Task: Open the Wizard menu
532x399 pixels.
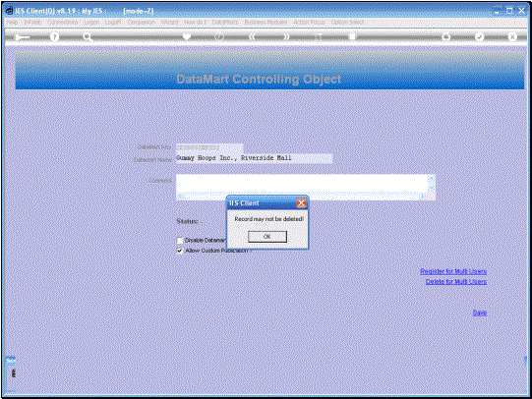Action: click(x=169, y=22)
